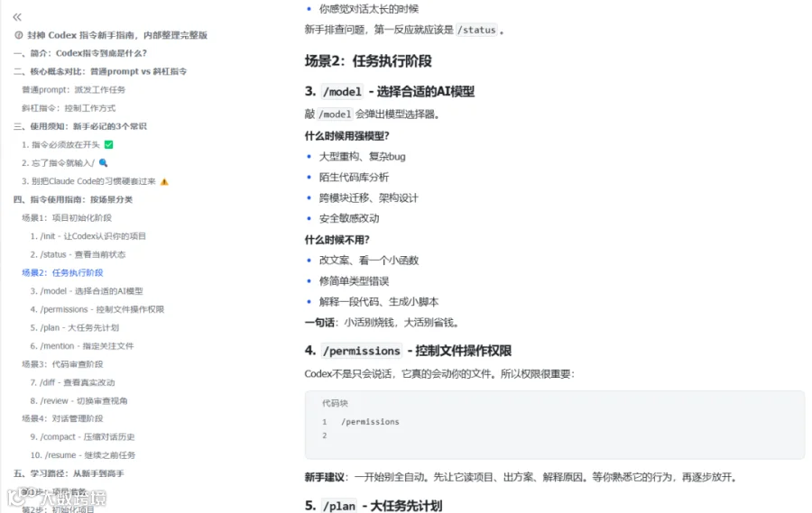Open '9. /compact - 压缩对话历史' outline entry
Image resolution: width=812 pixels, height=513 pixels.
[82, 437]
